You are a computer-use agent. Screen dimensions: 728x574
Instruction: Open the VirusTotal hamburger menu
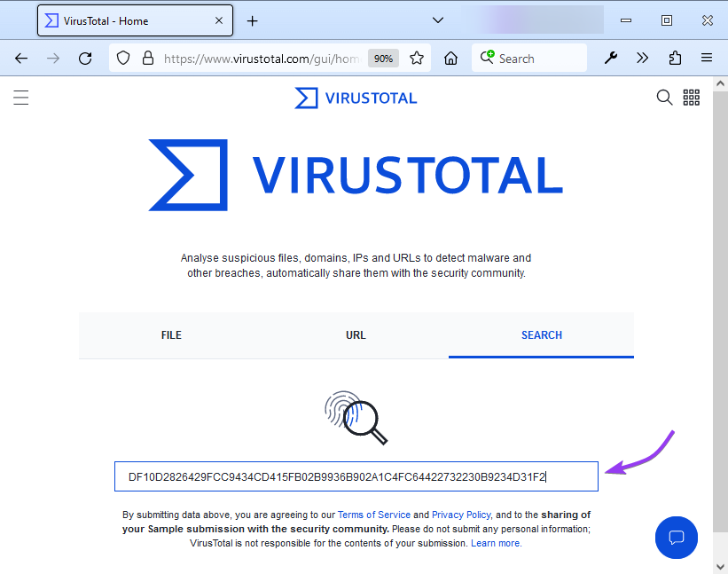[21, 98]
